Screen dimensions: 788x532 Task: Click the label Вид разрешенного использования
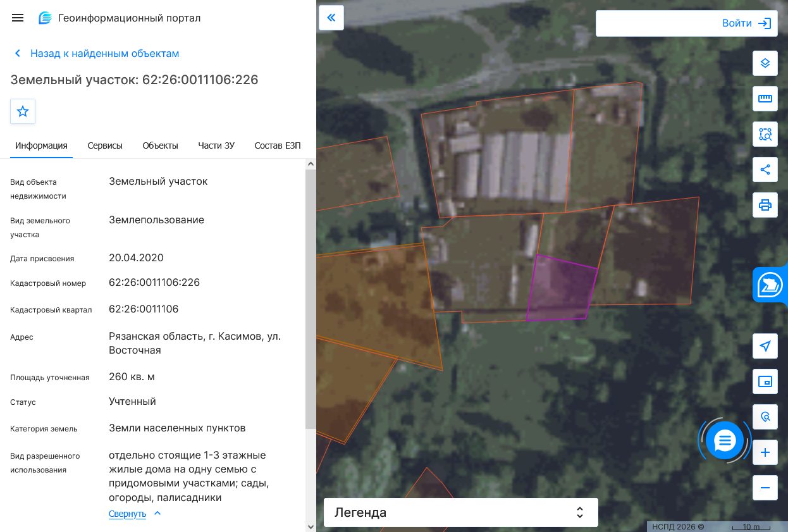(45, 463)
